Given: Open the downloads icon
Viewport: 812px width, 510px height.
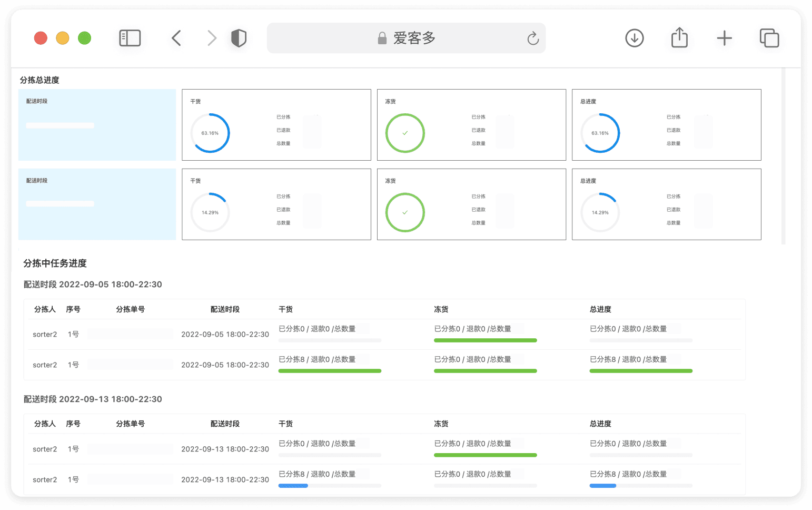Looking at the screenshot, I should 635,38.
